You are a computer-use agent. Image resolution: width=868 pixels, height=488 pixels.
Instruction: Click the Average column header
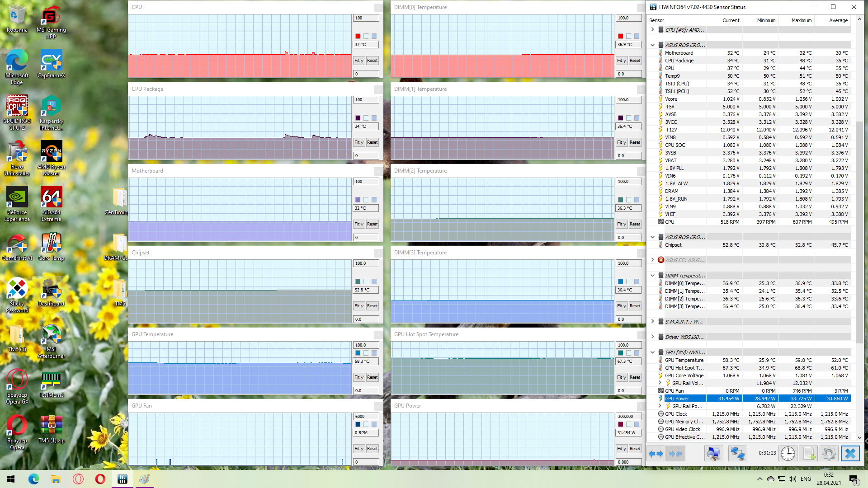838,20
